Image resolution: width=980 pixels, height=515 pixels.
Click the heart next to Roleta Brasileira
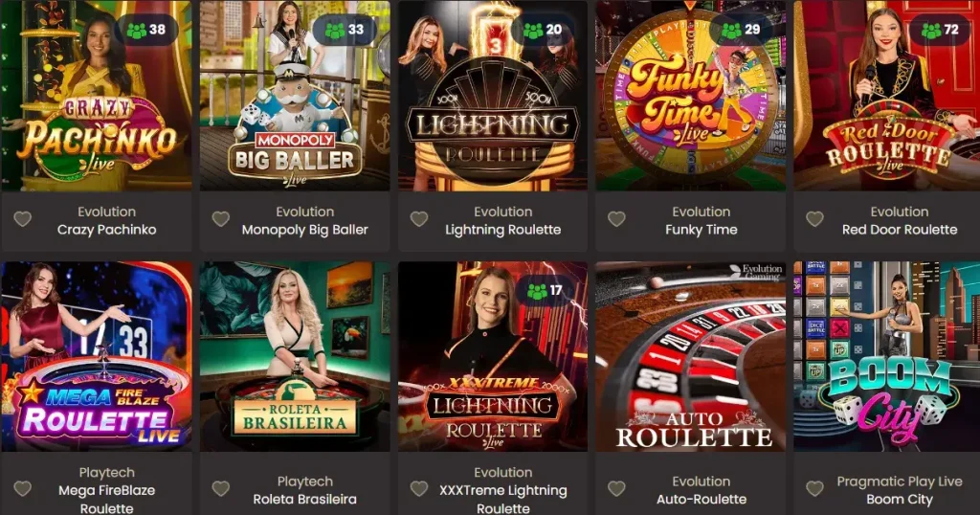click(x=221, y=489)
